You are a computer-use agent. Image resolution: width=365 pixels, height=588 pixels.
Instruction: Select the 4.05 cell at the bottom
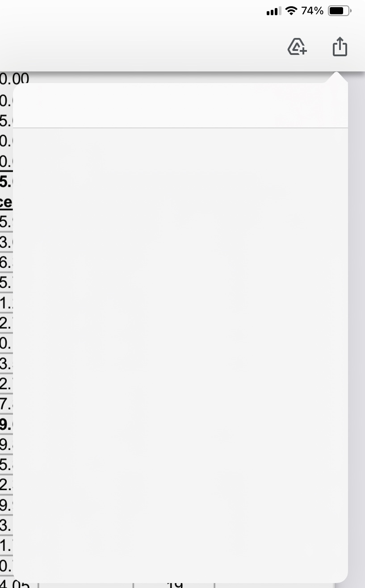click(15, 584)
